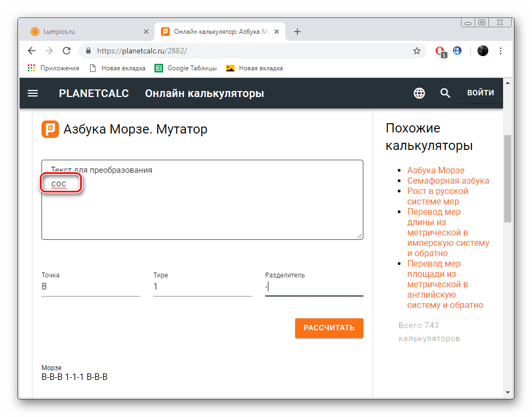
Task: Click the globe language icon
Action: pos(419,93)
